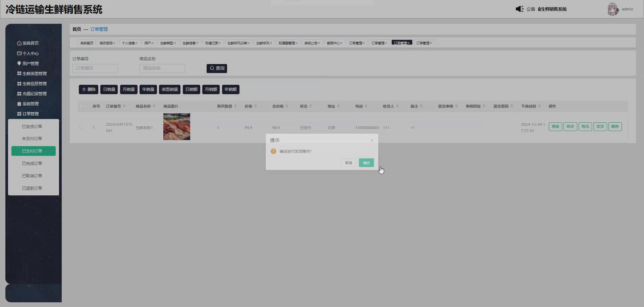The image size is (644, 307).
Task: Close the 提示 dialog with the X icon
Action: (x=372, y=140)
